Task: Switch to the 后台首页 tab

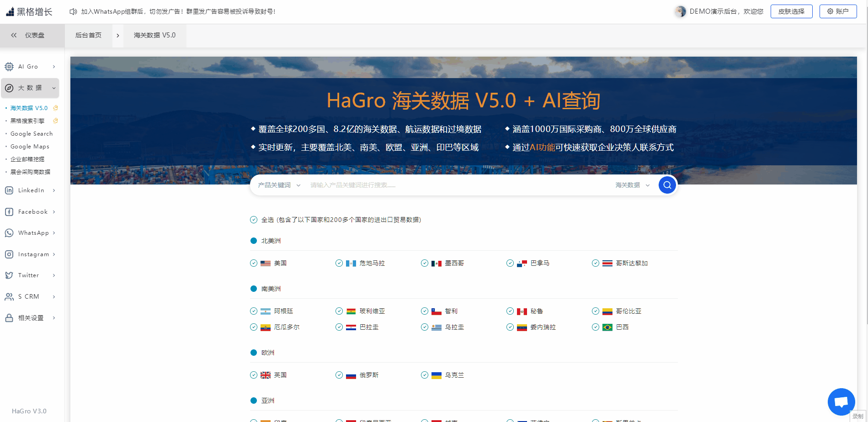Action: coord(88,35)
